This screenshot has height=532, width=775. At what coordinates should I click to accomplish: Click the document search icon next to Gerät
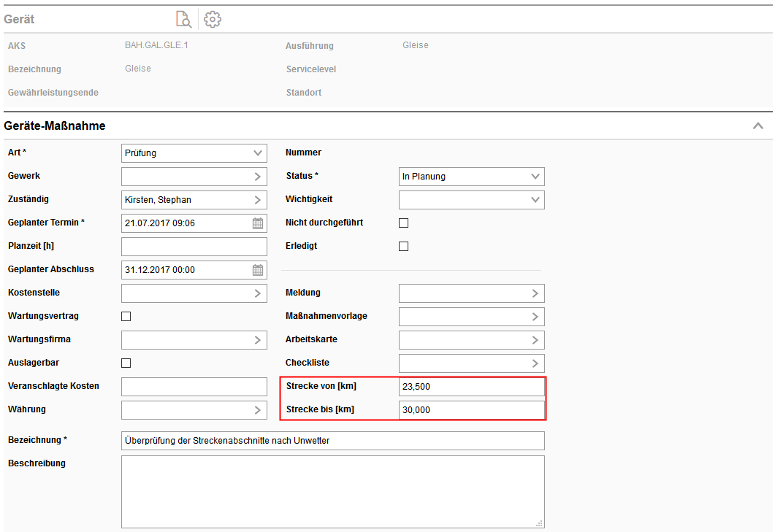click(x=183, y=20)
